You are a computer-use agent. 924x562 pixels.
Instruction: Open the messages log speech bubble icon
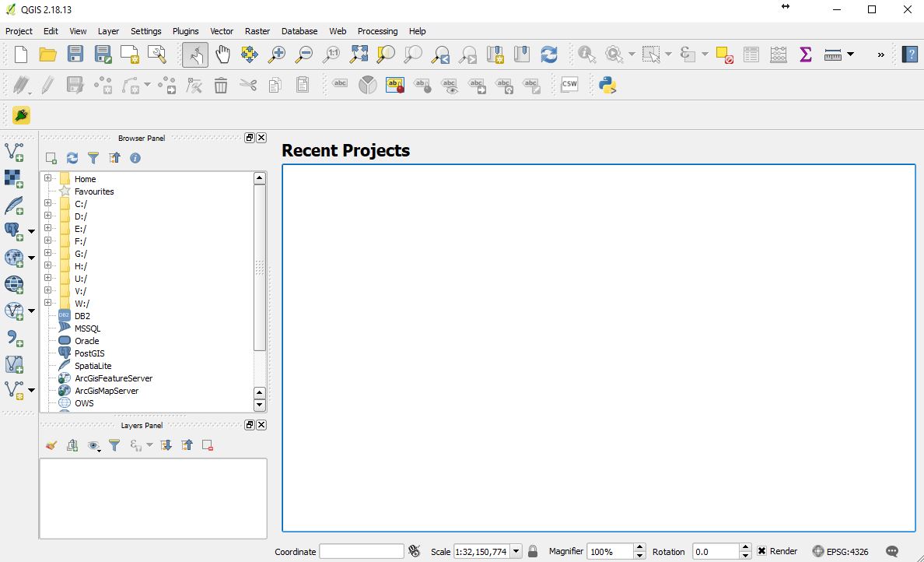coord(892,551)
